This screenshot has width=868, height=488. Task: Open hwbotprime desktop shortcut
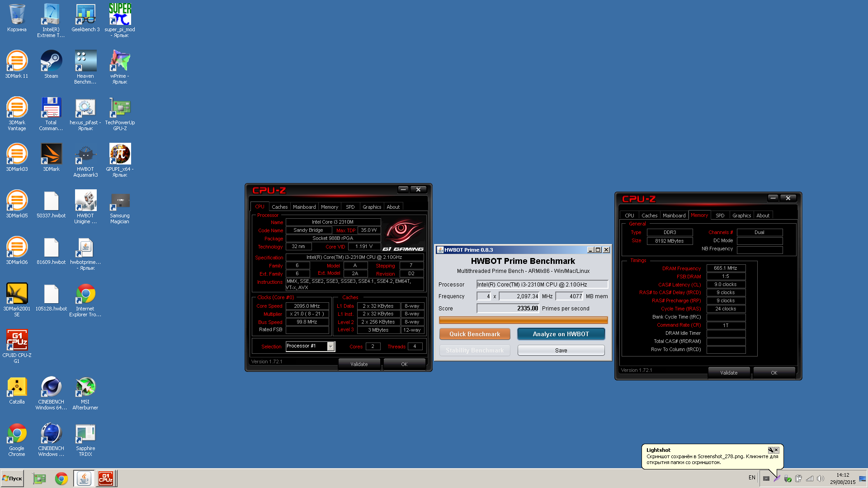click(x=85, y=253)
